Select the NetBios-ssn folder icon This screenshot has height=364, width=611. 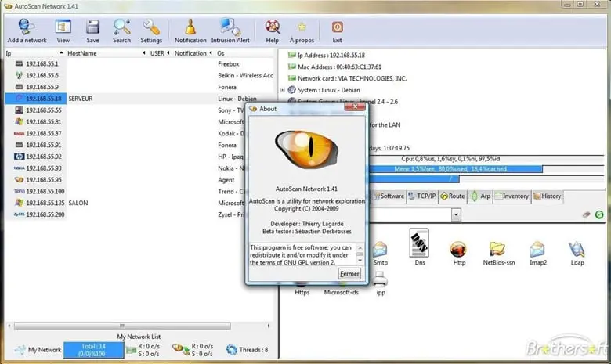(x=497, y=252)
